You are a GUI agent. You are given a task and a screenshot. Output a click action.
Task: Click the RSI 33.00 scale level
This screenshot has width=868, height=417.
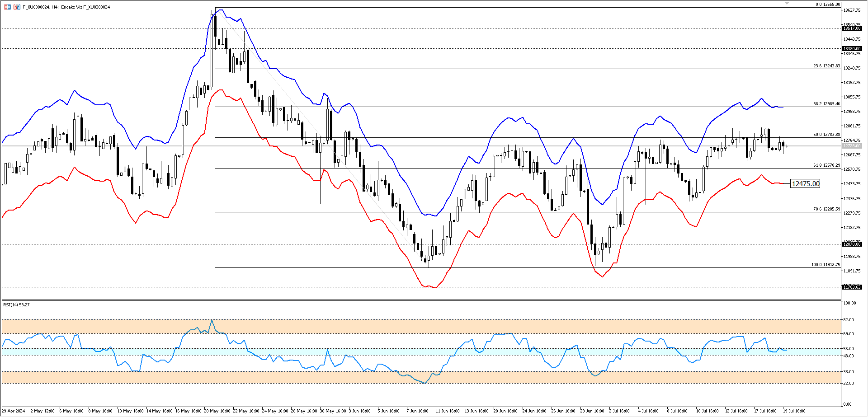click(849, 372)
